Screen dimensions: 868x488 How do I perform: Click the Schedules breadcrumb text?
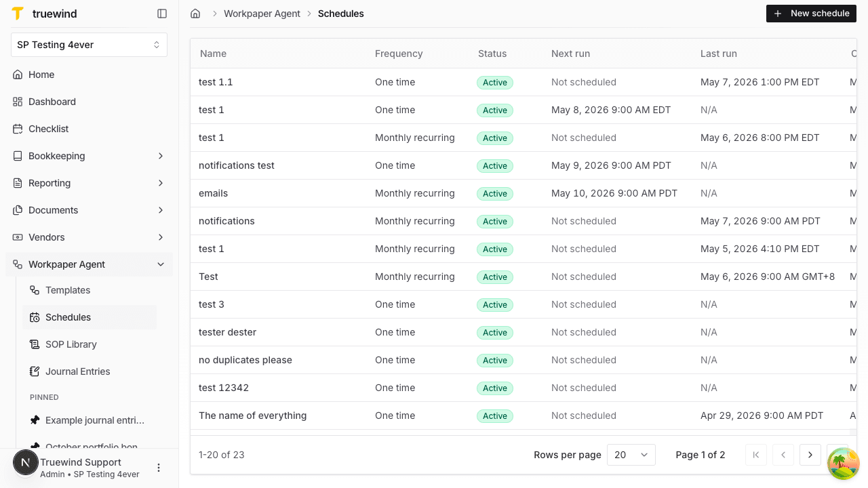[341, 14]
